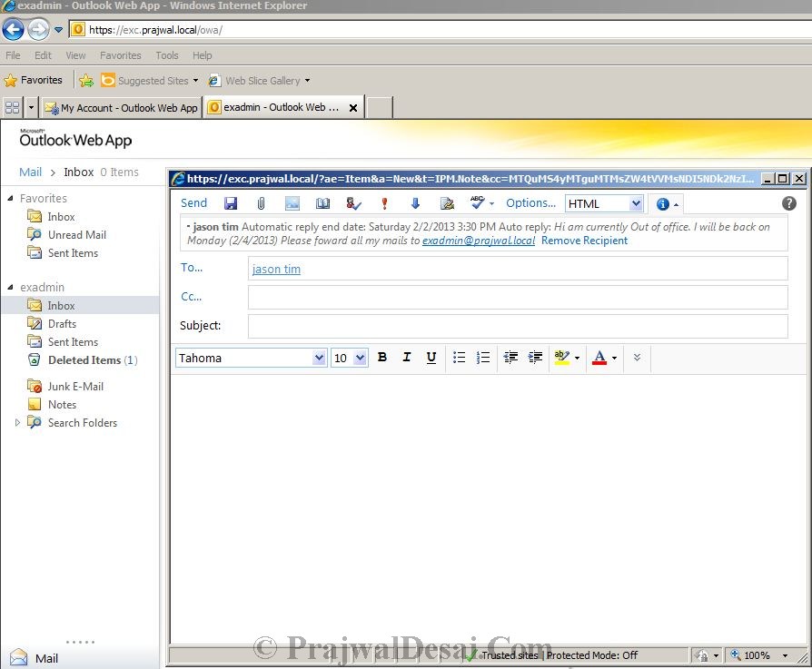Send the email message
Viewport: 812px width, 669px height.
pos(193,203)
